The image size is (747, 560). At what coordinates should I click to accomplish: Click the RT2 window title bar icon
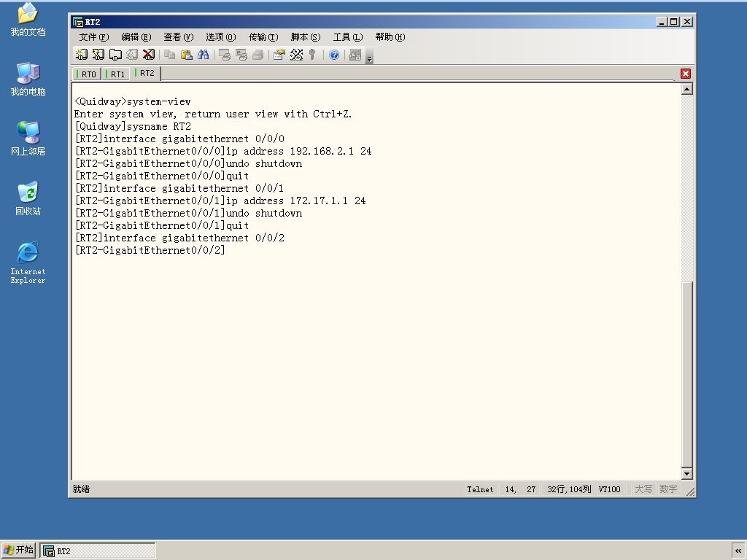pos(77,22)
